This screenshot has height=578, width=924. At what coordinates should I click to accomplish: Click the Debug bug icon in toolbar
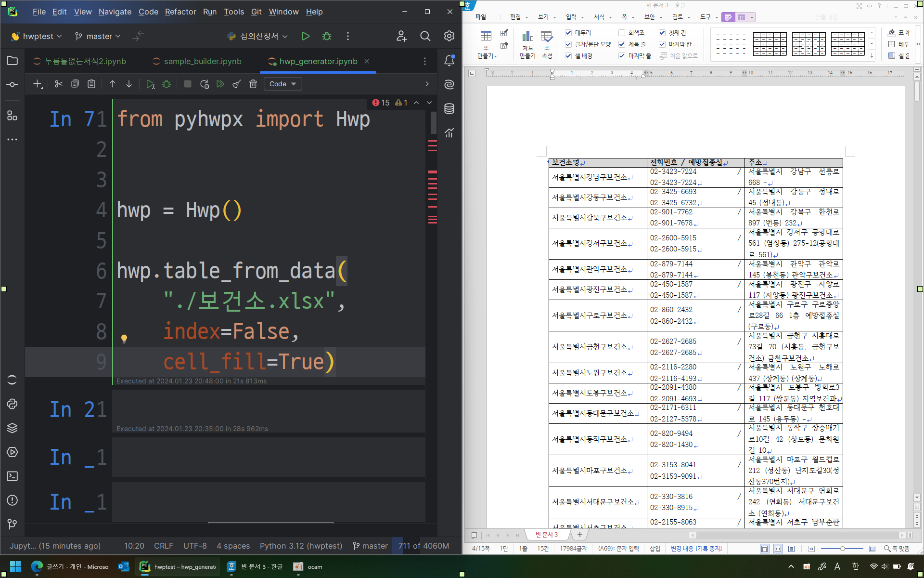tap(327, 36)
